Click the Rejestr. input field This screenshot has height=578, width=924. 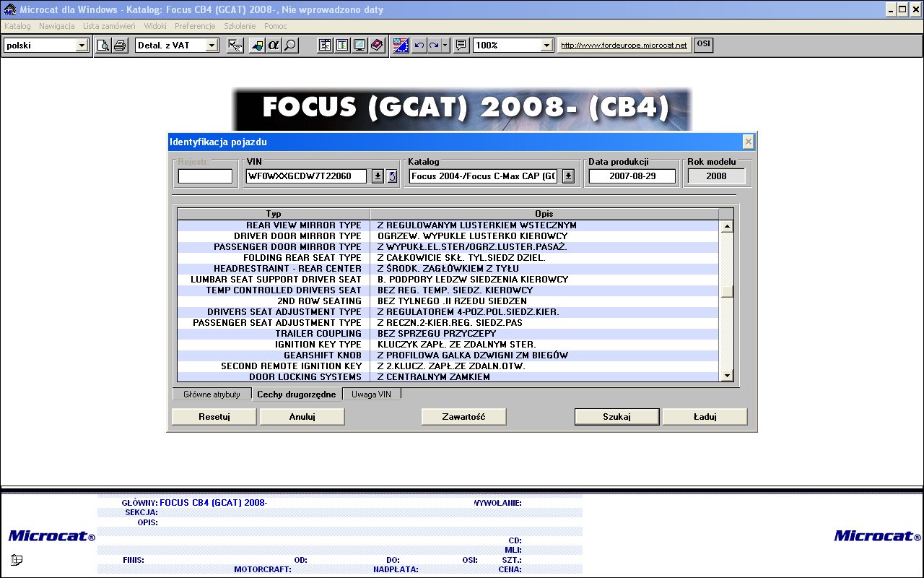[206, 176]
